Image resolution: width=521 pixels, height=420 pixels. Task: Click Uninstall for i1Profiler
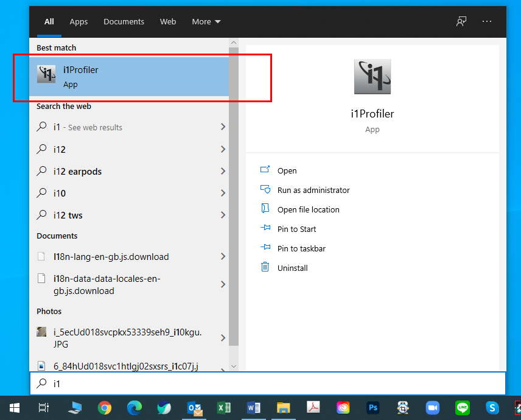(292, 268)
